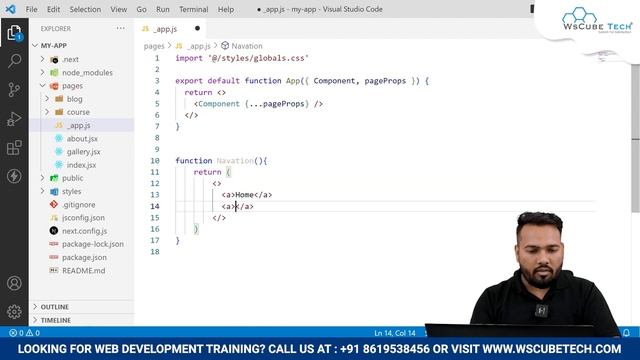Screen dimensions: 640x360
Task: Open the Terminal menu
Action: [x=194, y=9]
